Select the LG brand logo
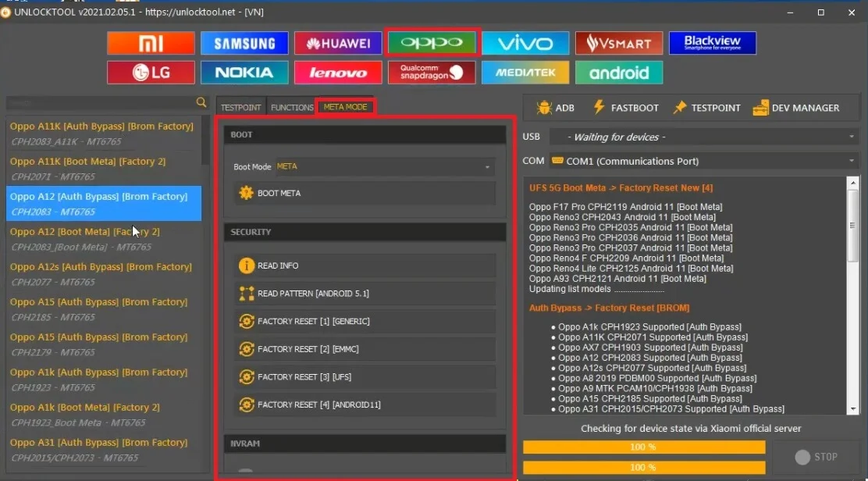This screenshot has height=481, width=868. tap(151, 73)
